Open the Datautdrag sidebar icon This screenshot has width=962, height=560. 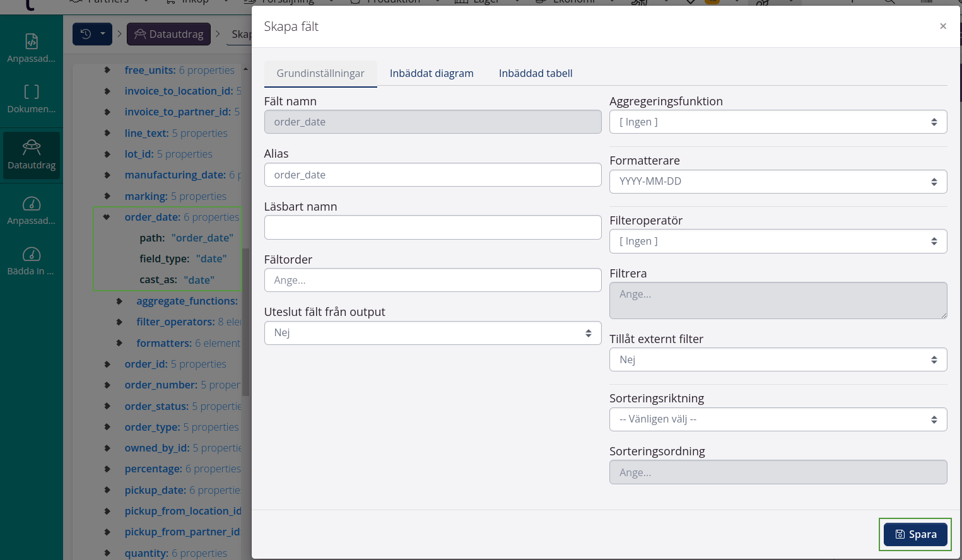32,155
